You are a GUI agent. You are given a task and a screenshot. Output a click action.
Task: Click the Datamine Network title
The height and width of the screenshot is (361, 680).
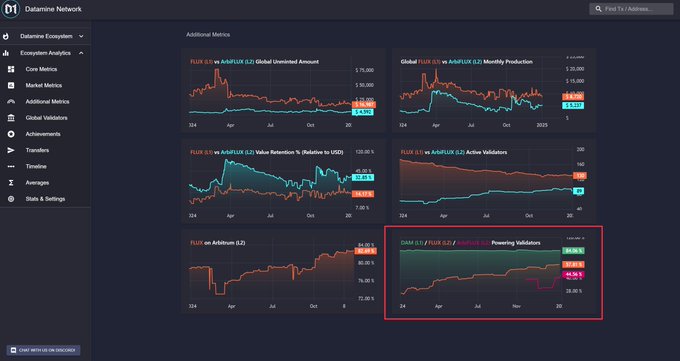(53, 9)
